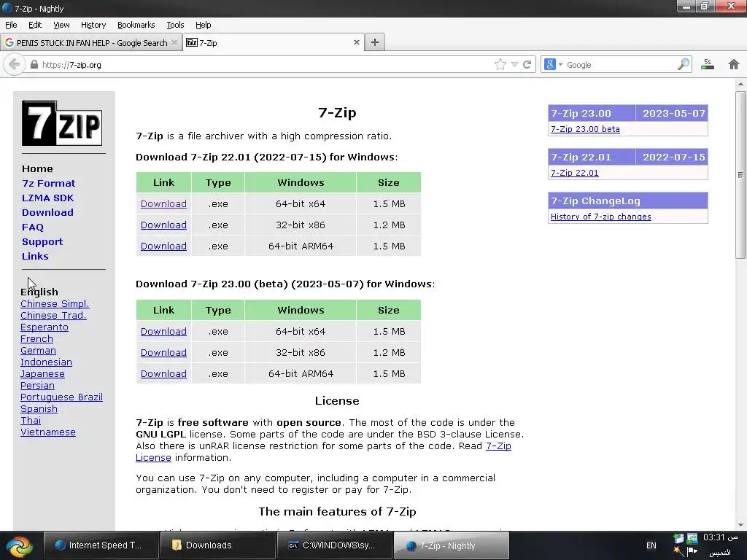
Task: Open the History menu
Action: tap(93, 25)
